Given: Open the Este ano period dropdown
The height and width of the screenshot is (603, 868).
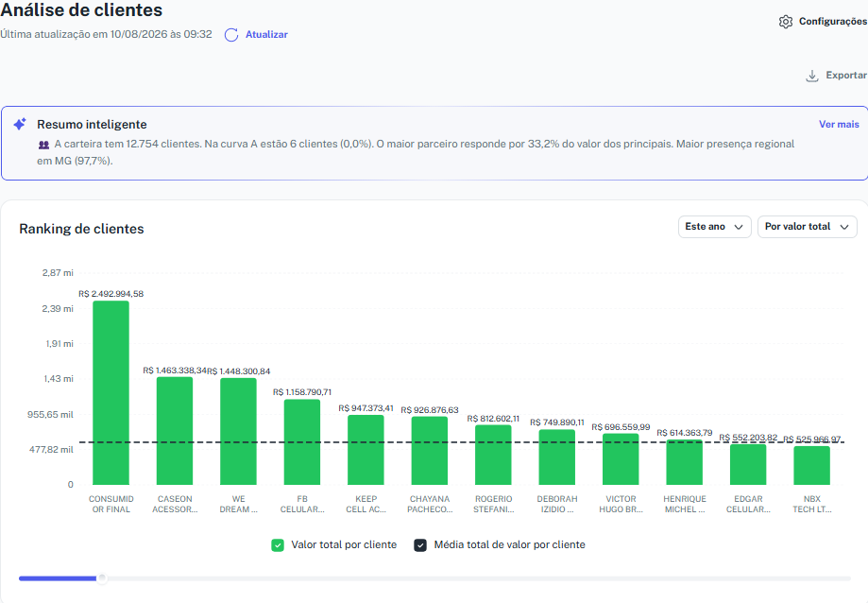Looking at the screenshot, I should (715, 227).
